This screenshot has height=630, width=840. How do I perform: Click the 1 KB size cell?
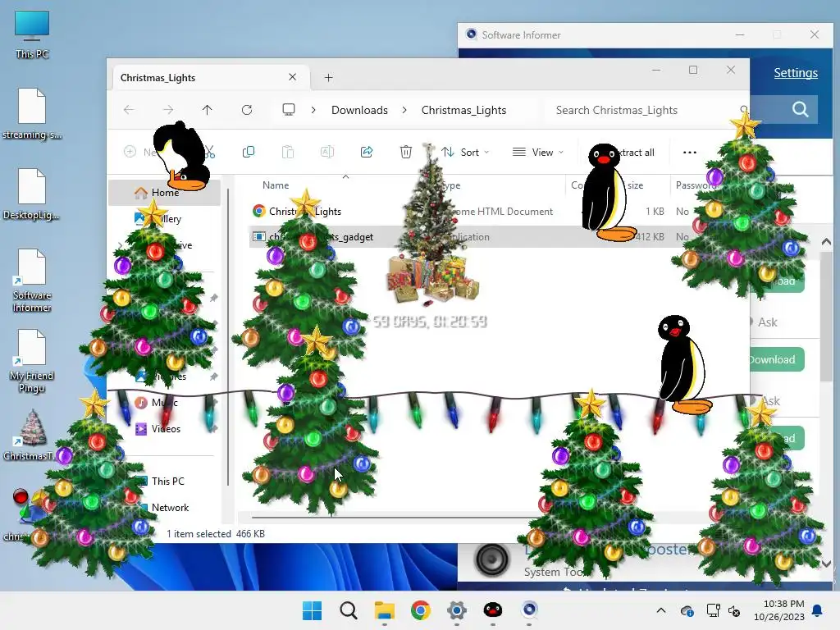[655, 212]
